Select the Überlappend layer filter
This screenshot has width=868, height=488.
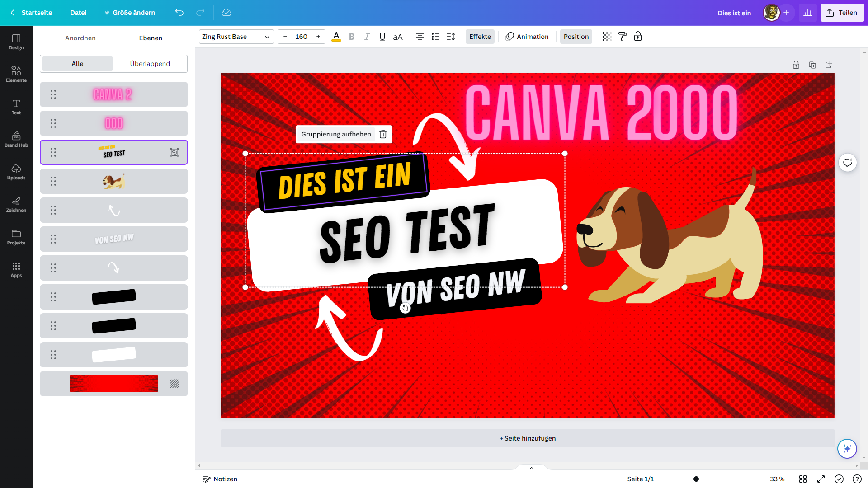pos(150,64)
